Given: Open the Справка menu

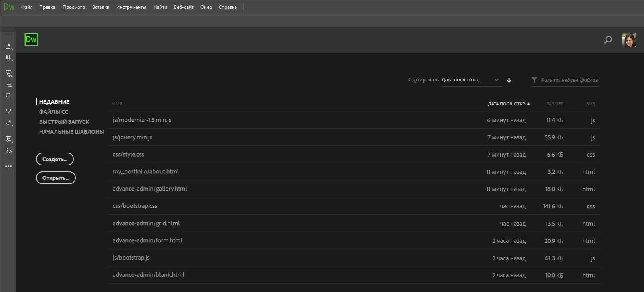Looking at the screenshot, I should 228,7.
